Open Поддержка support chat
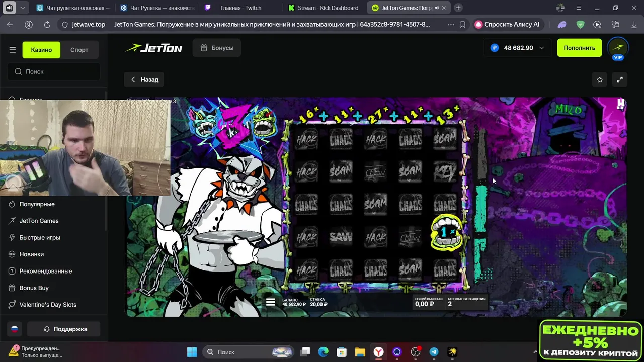Viewport: 644px width, 362px height. pyautogui.click(x=64, y=329)
